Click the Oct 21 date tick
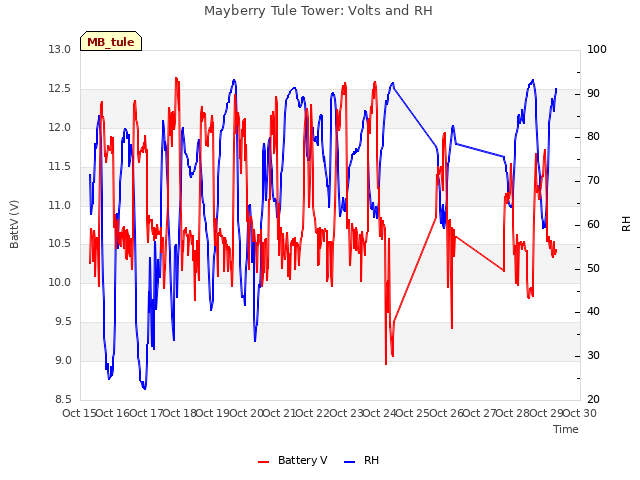This screenshot has height=480, width=640. click(x=279, y=413)
